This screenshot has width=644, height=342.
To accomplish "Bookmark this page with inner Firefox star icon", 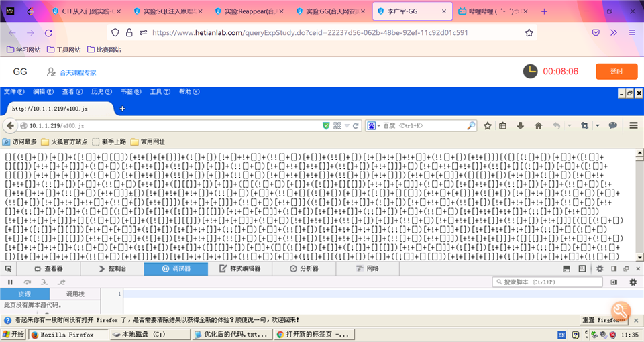I will 488,125.
